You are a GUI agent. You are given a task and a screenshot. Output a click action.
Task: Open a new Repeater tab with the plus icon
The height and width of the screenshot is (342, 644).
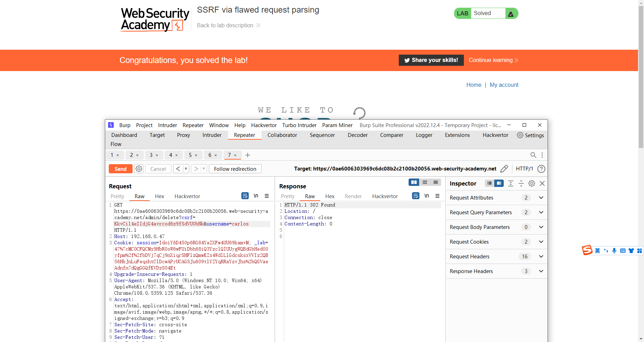(x=248, y=155)
